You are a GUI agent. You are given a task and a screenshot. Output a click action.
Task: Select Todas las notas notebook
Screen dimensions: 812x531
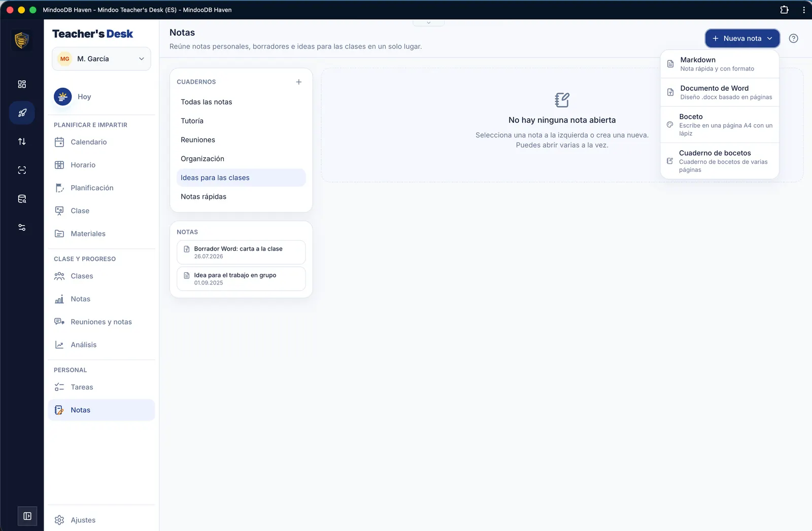click(x=241, y=102)
